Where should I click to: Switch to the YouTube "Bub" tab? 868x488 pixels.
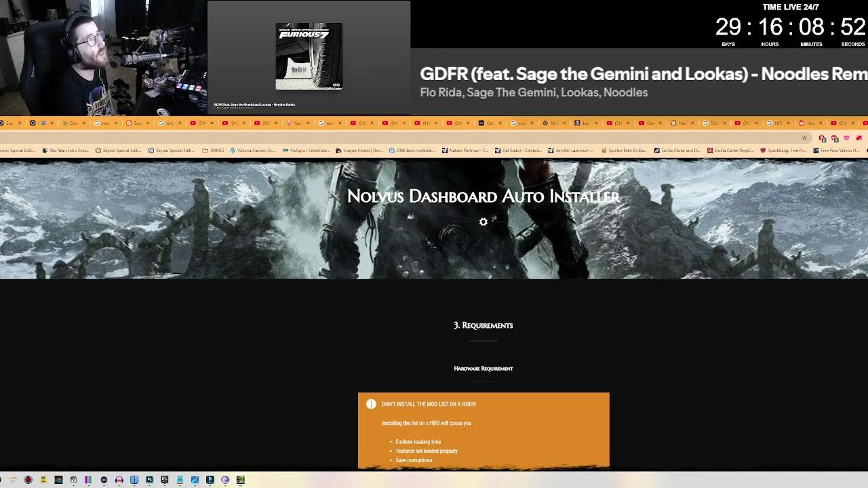click(x=650, y=123)
